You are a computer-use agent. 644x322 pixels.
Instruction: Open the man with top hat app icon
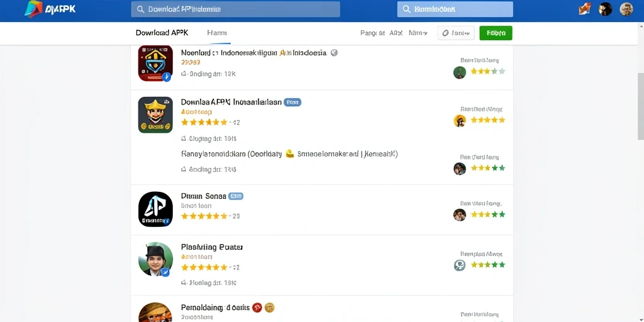pyautogui.click(x=155, y=259)
